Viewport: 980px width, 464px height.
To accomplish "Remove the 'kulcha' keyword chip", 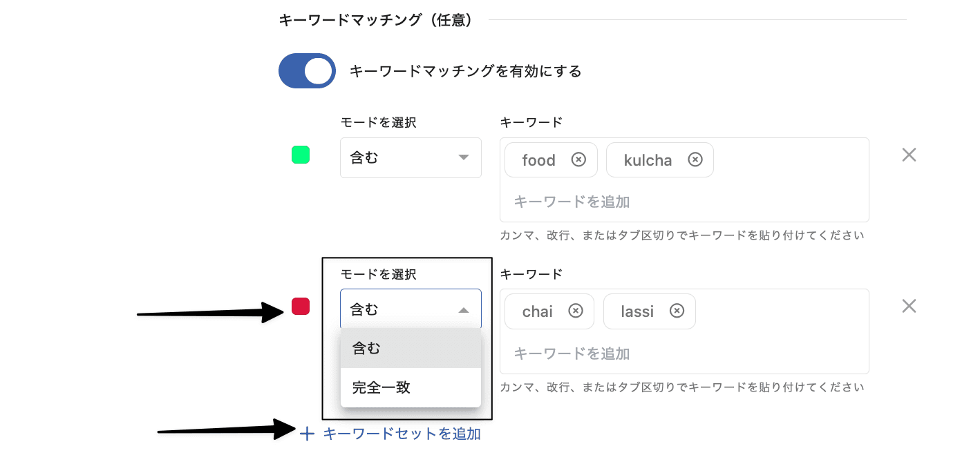I will pos(695,160).
